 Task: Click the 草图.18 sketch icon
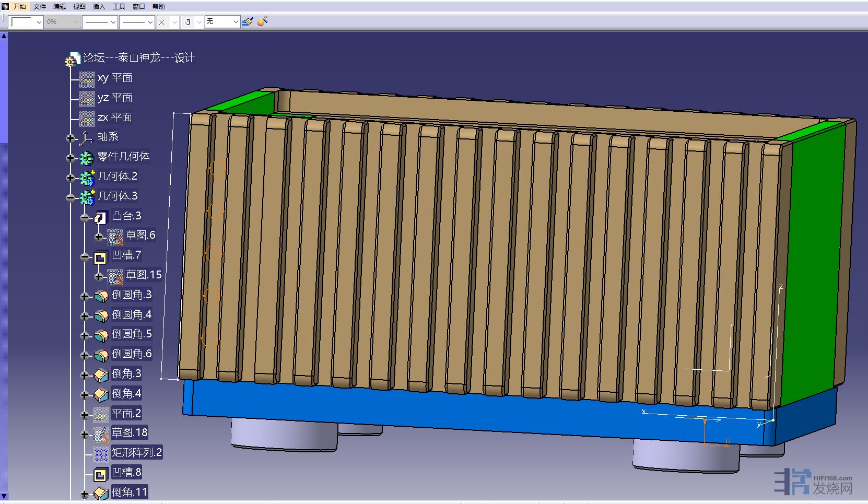(x=101, y=434)
